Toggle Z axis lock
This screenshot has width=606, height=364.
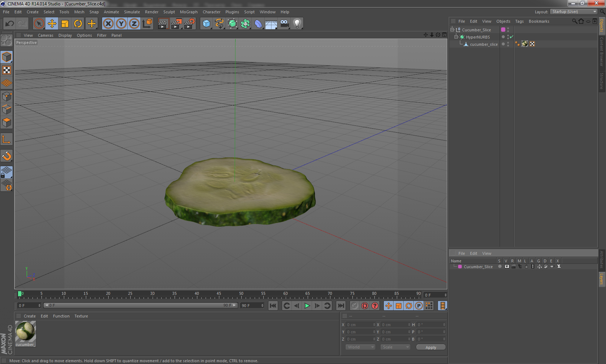click(134, 24)
